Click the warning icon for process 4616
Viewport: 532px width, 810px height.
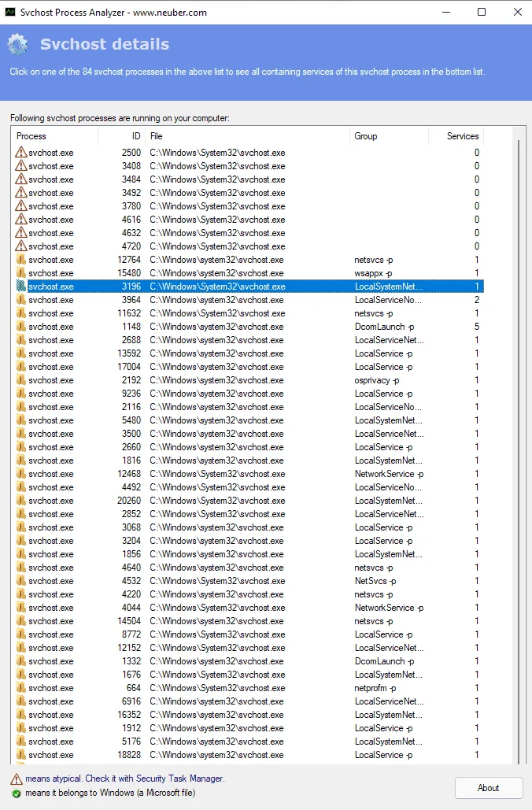coord(20,220)
